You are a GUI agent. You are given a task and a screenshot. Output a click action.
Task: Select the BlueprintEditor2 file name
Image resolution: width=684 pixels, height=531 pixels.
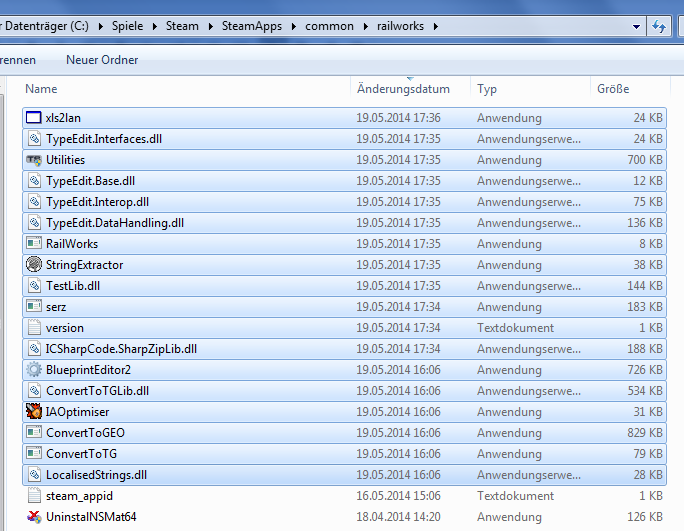89,370
